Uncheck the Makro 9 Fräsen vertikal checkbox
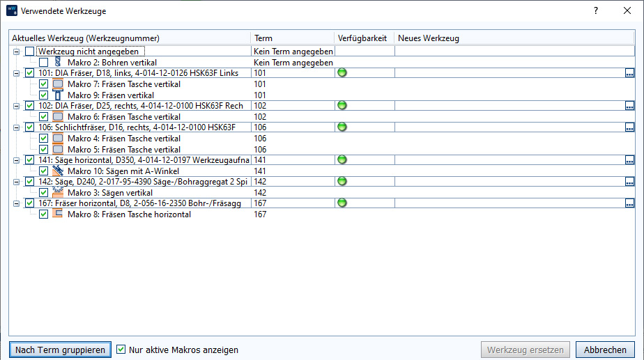Image resolution: width=644 pixels, height=360 pixels. pos(43,95)
